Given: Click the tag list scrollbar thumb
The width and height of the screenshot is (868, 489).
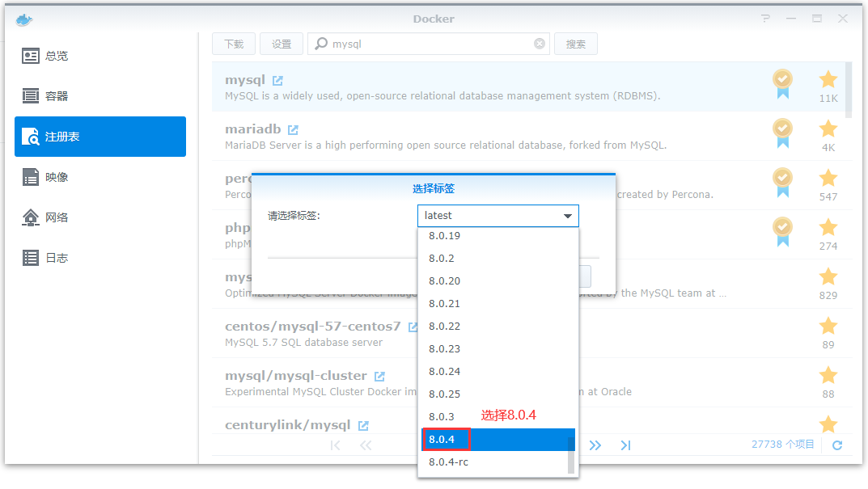Looking at the screenshot, I should coord(571,455).
